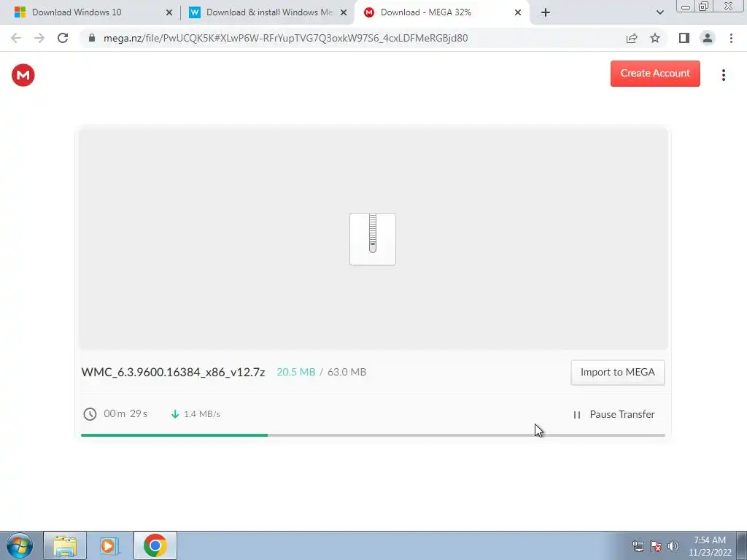Click Show desktop strip at taskbar end
Image resolution: width=747 pixels, height=560 pixels.
[742, 545]
